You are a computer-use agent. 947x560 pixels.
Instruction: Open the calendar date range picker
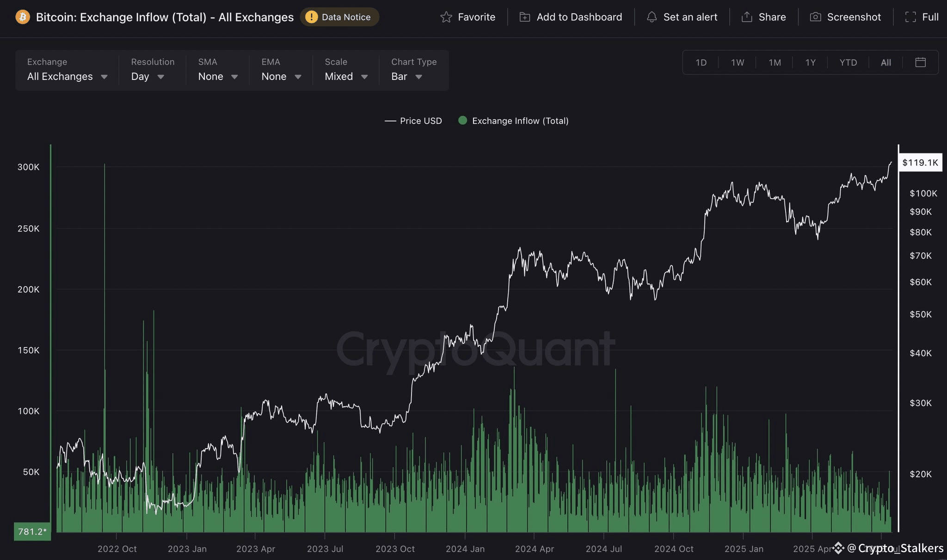tap(920, 62)
